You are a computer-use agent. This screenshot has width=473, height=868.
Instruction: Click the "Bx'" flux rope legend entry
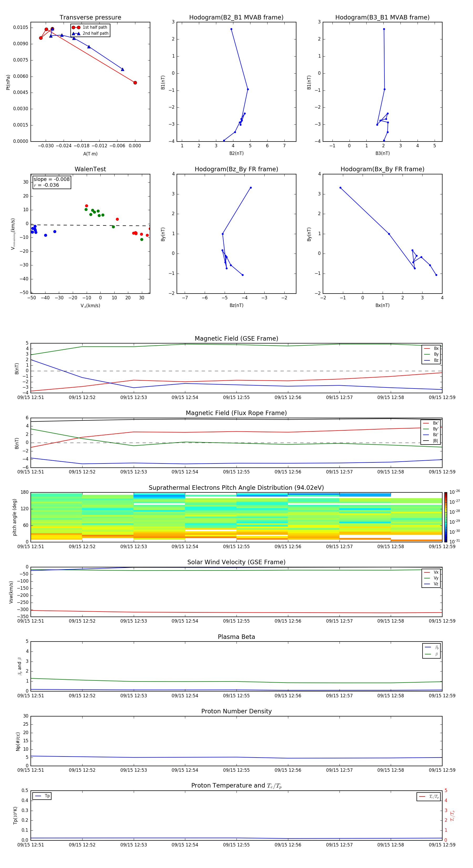[431, 423]
